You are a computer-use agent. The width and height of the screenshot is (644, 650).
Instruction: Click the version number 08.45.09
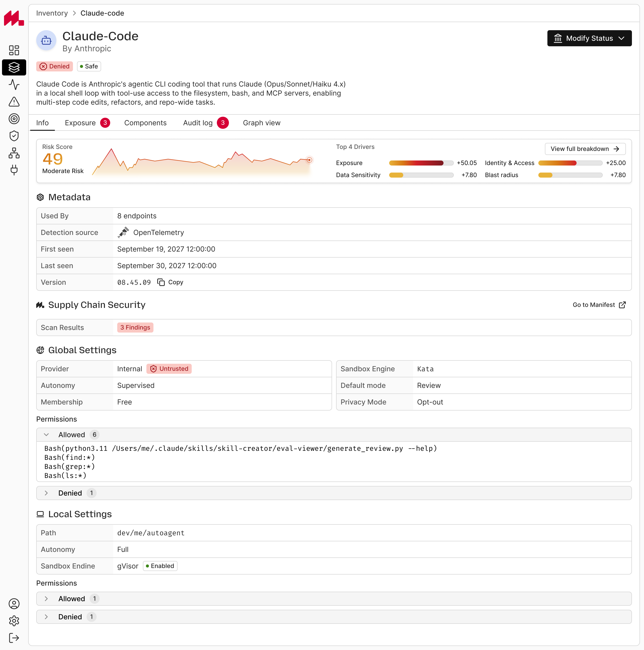pyautogui.click(x=134, y=282)
